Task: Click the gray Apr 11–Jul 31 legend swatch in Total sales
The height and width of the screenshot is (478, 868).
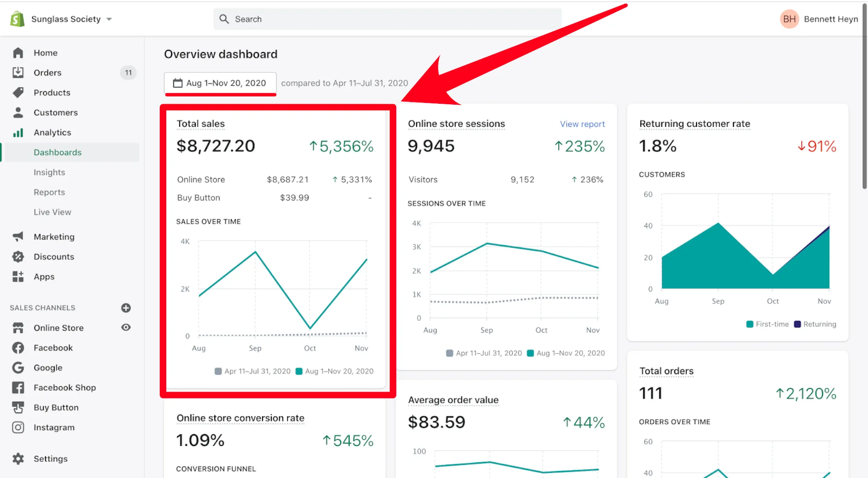Action: [x=218, y=371]
